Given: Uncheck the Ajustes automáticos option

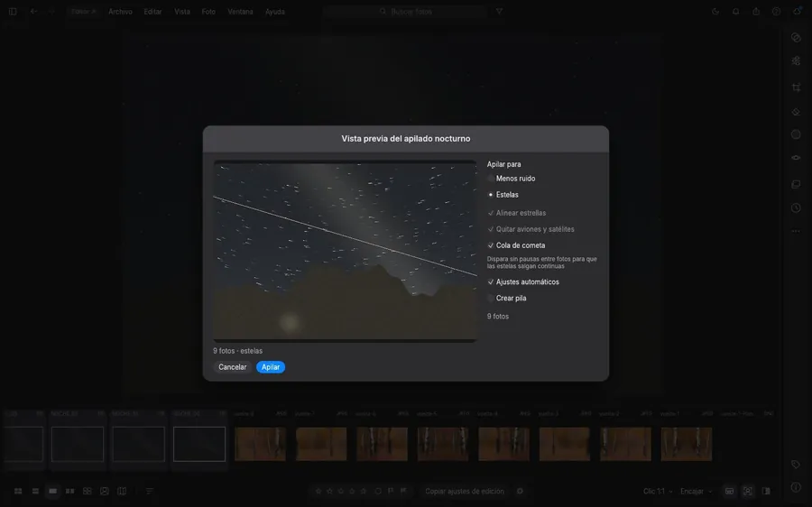Looking at the screenshot, I should (523, 281).
